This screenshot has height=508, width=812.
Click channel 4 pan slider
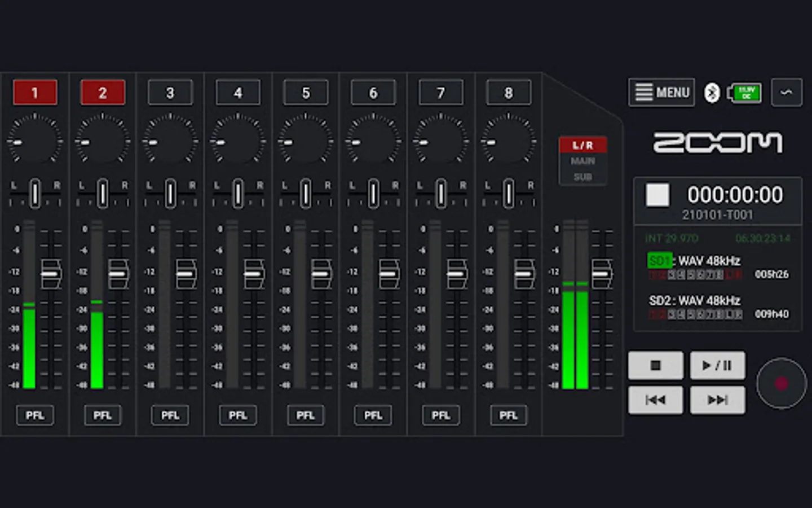238,194
